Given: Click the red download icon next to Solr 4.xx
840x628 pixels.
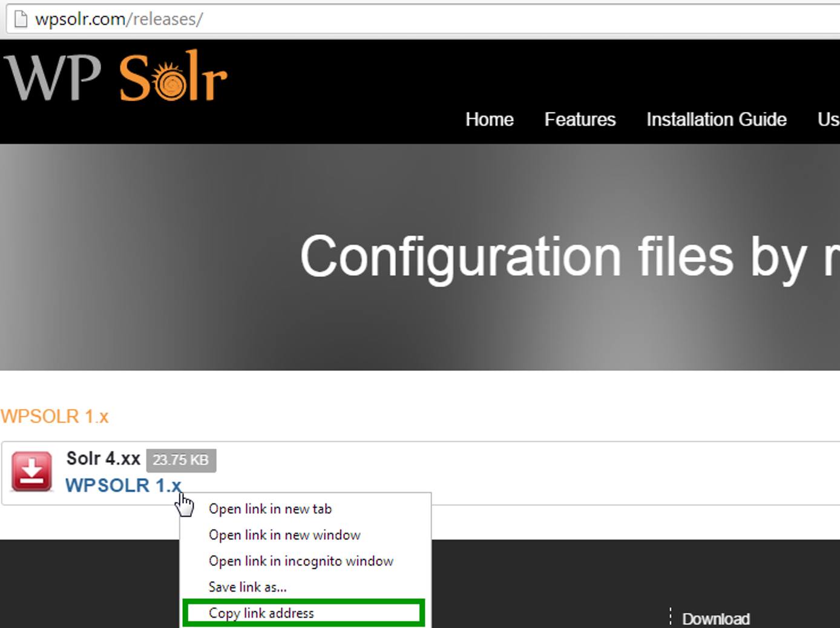Looking at the screenshot, I should click(31, 471).
